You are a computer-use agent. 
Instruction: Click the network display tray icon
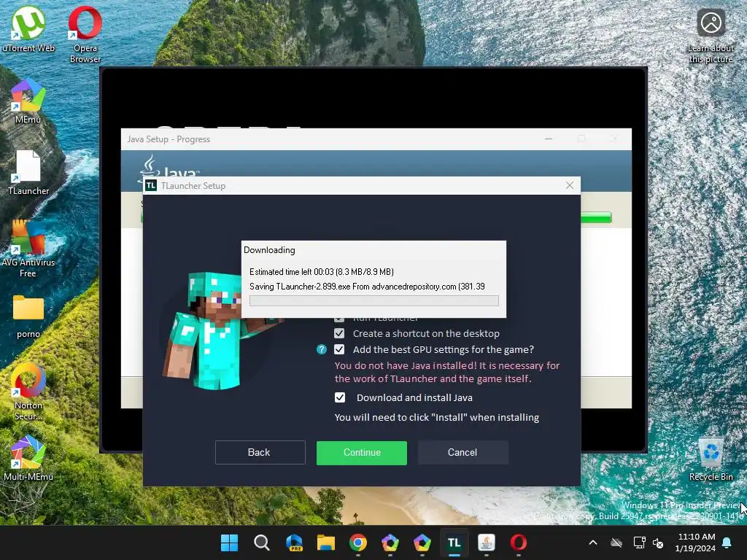(639, 542)
